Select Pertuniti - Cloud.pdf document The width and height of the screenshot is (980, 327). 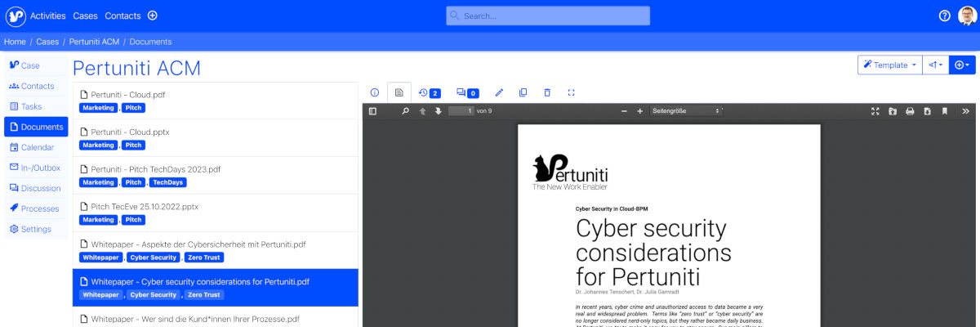[216, 101]
